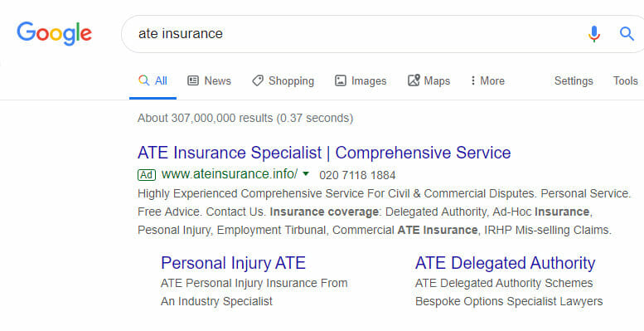Click the blue search magnifier icon
Image resolution: width=644 pixels, height=331 pixels.
(627, 33)
